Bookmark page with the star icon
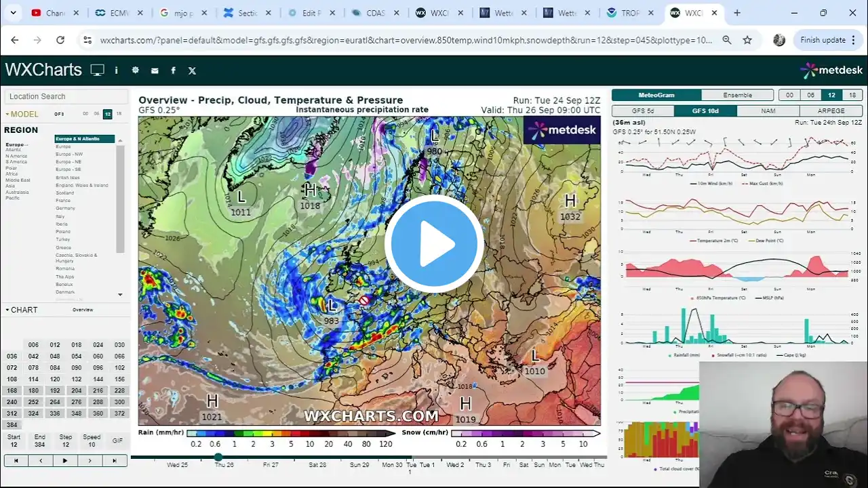Screen dimensions: 868x488 coord(747,40)
